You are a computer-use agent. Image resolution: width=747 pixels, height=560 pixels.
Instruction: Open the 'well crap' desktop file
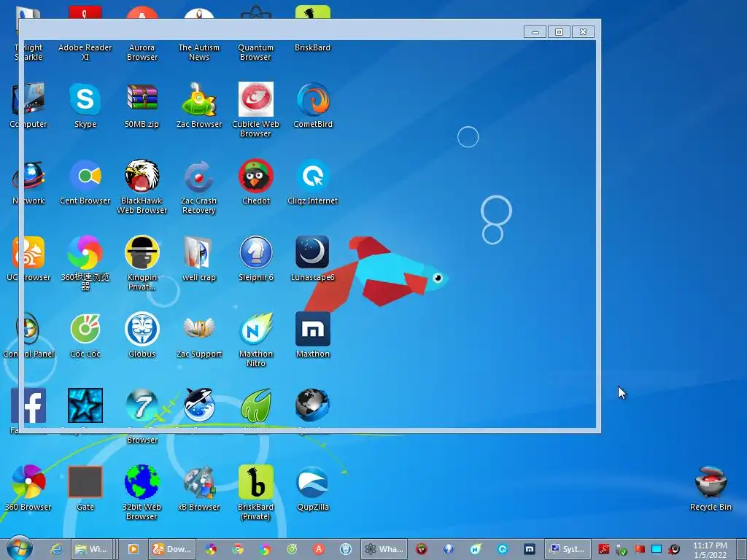pos(199,259)
